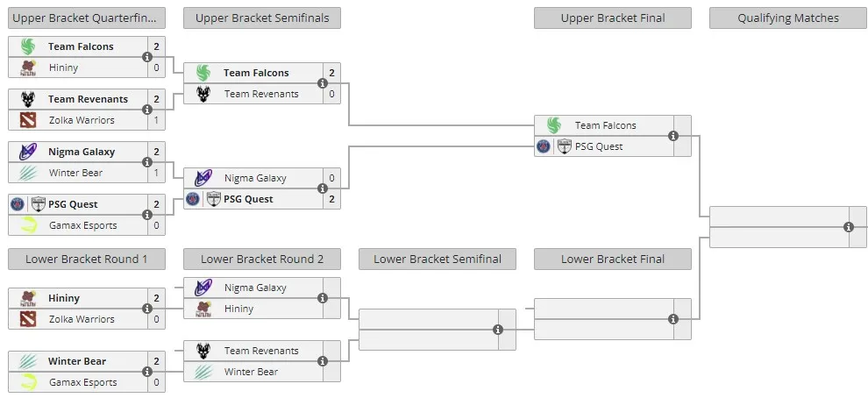Click the Qualifying Matches header
Image resolution: width=868 pixels, height=398 pixels.
[788, 18]
